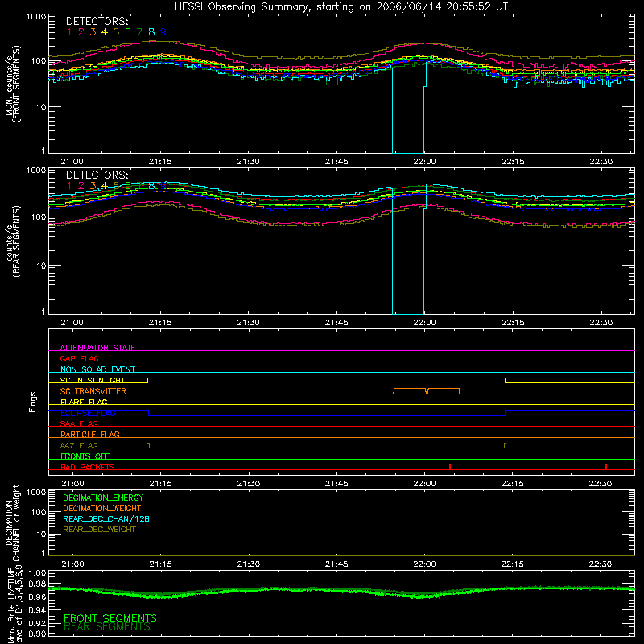Click cyan detector number 8 in the front segments legend
Screen dimensions: 644x644
[x=151, y=32]
